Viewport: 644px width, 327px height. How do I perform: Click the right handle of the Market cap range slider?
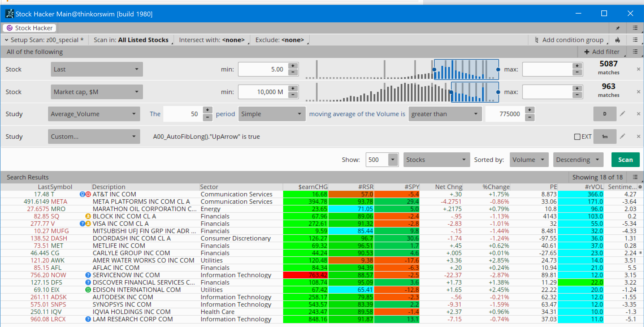pyautogui.click(x=498, y=92)
